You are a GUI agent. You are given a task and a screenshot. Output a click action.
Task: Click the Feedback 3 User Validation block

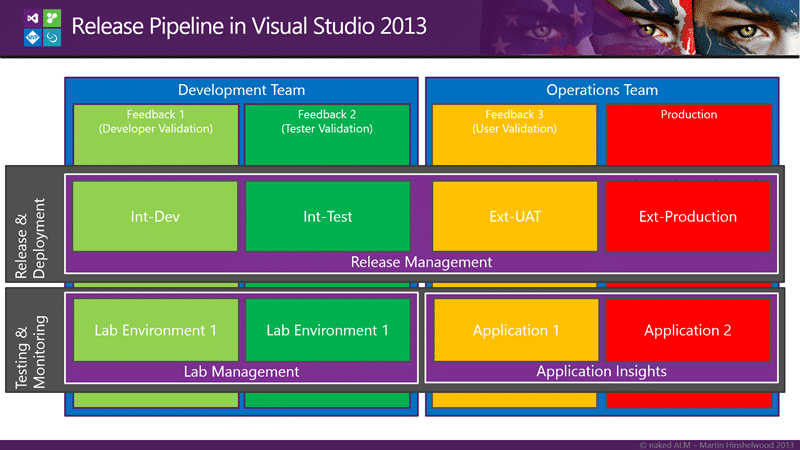pyautogui.click(x=514, y=135)
